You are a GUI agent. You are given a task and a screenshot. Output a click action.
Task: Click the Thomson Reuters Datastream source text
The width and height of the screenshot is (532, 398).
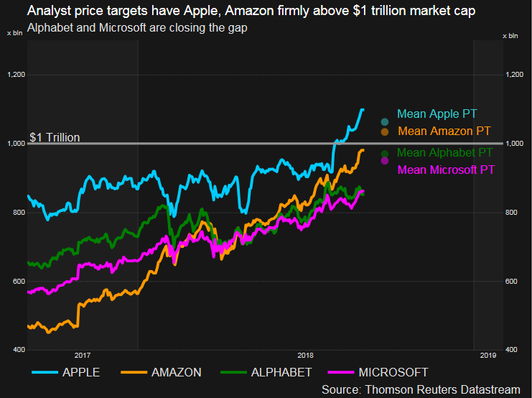click(x=421, y=389)
